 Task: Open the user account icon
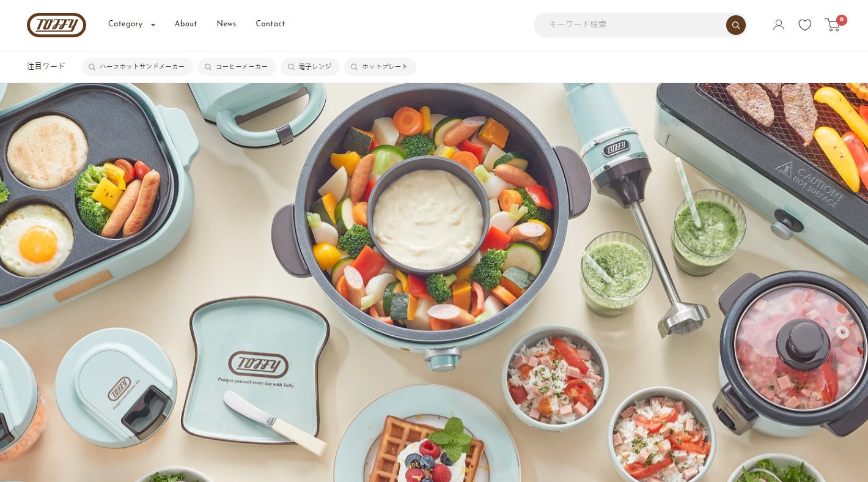coord(779,25)
